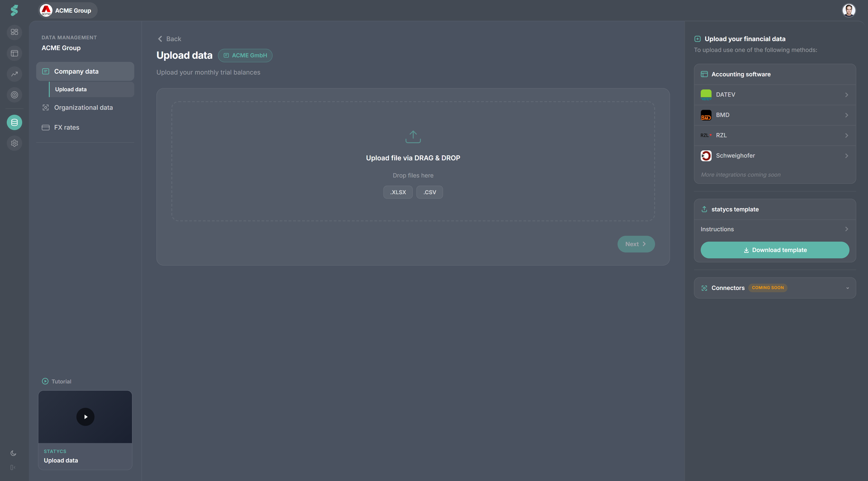Screen dimensions: 868x481
Task: Open statycs template Instructions
Action: [x=775, y=229]
